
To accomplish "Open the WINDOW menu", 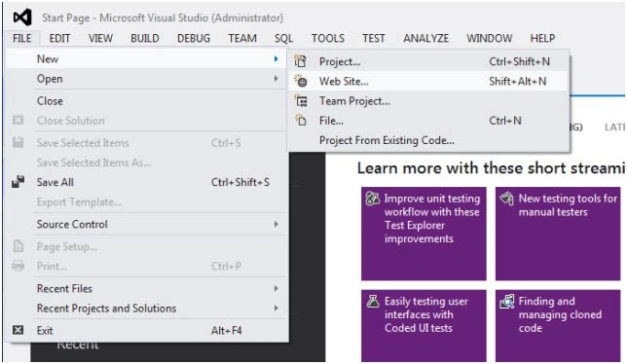I will click(490, 38).
